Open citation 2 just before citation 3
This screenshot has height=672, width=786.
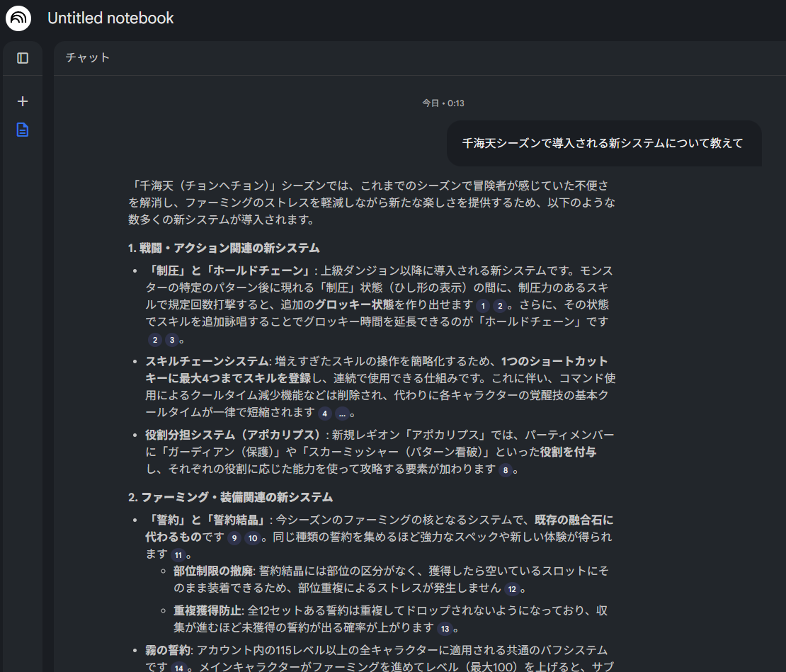(x=154, y=340)
